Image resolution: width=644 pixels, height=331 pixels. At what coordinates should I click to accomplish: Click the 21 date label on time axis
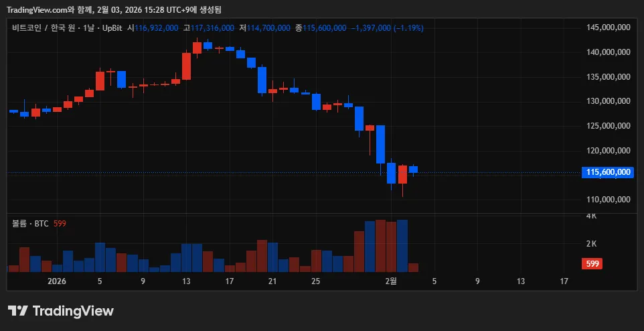pyautogui.click(x=272, y=282)
